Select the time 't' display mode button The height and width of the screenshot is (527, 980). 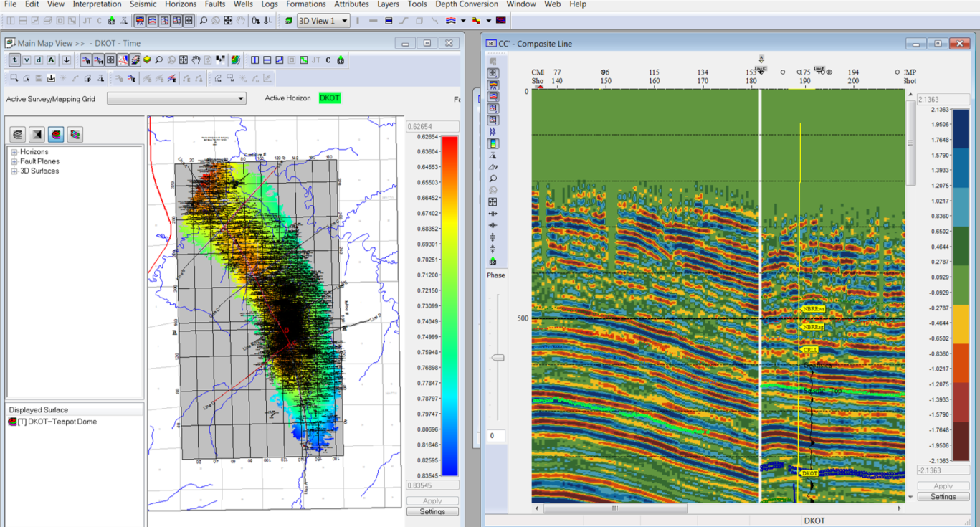[14, 60]
